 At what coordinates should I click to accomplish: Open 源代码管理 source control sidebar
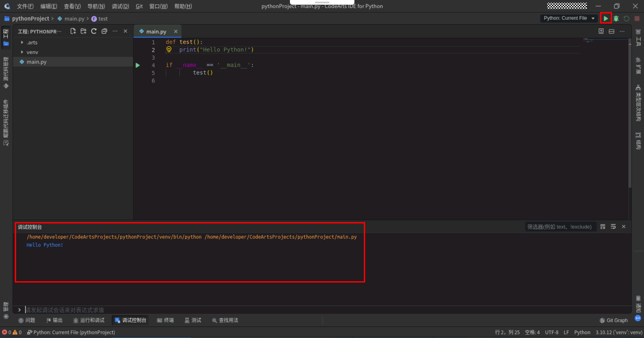pyautogui.click(x=6, y=73)
